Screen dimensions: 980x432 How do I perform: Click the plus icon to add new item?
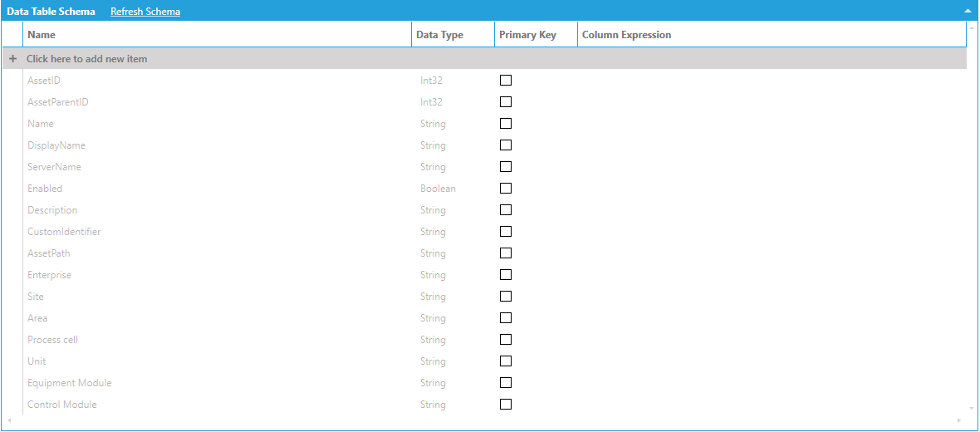pyautogui.click(x=12, y=59)
